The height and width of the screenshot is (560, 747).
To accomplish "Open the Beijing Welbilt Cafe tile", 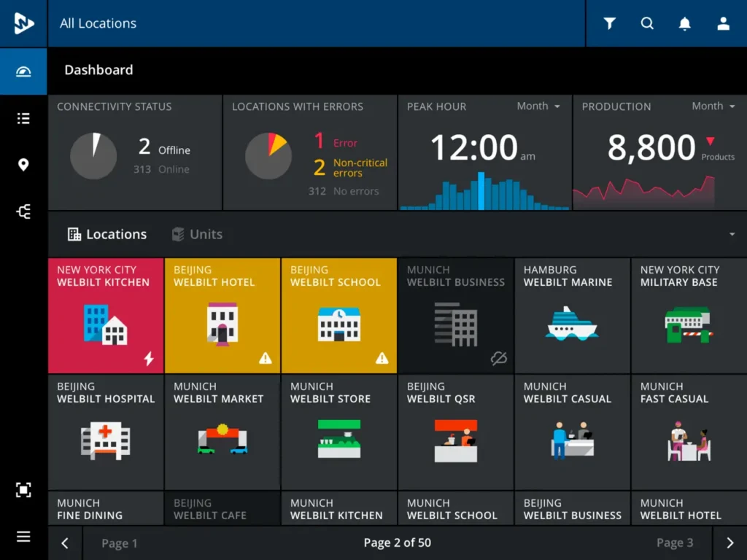I will coord(222,508).
